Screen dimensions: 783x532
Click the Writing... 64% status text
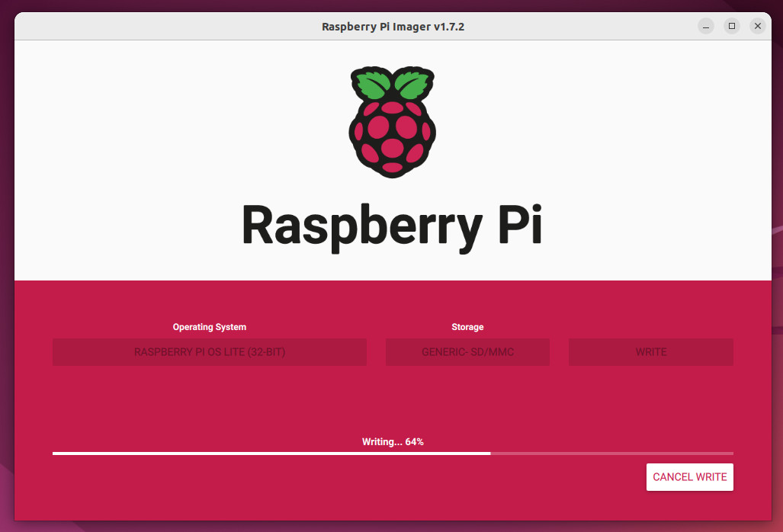(x=393, y=441)
